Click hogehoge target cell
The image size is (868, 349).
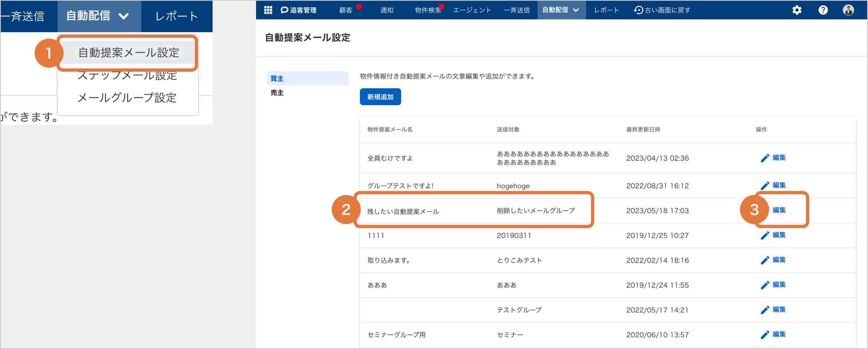[513, 186]
